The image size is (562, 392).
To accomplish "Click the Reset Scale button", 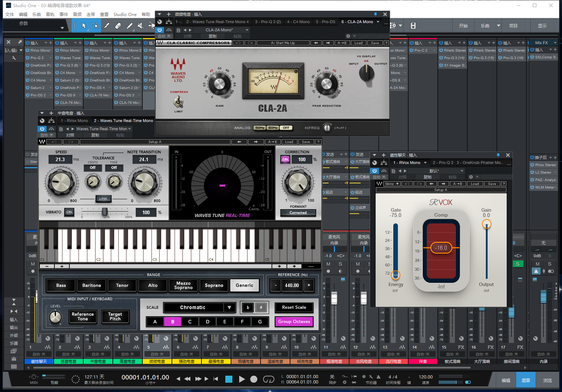I will [x=294, y=307].
